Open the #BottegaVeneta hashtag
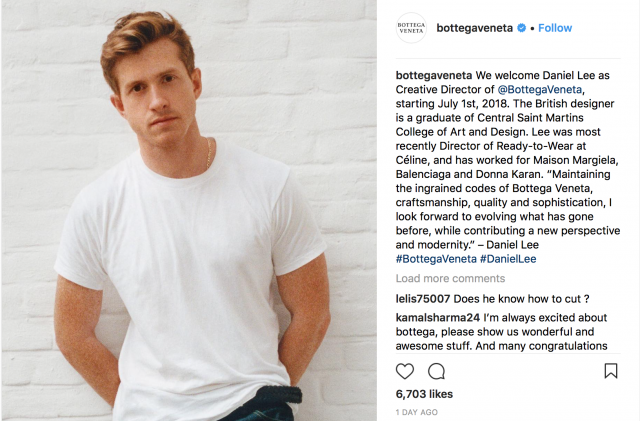 click(x=435, y=258)
